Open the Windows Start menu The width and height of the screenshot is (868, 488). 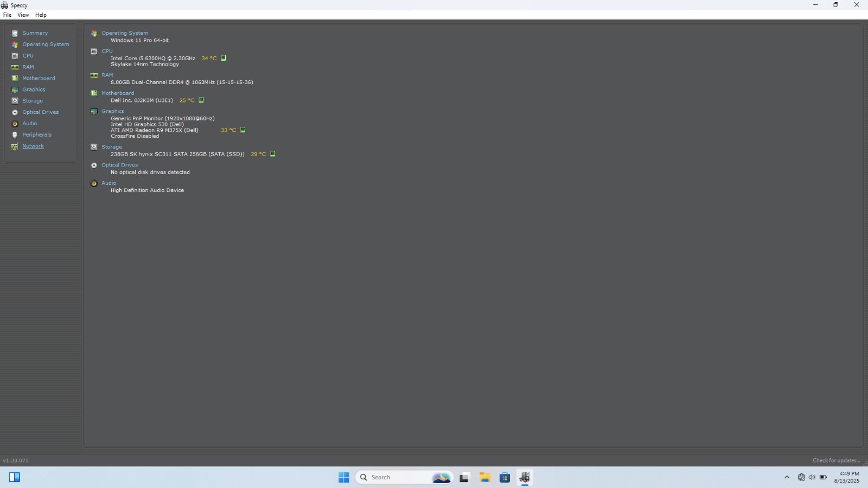[x=343, y=477]
